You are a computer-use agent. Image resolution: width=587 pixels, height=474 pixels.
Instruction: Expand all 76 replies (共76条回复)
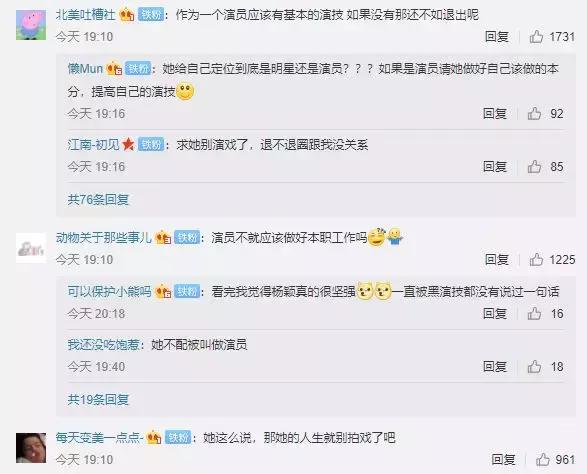(x=98, y=200)
